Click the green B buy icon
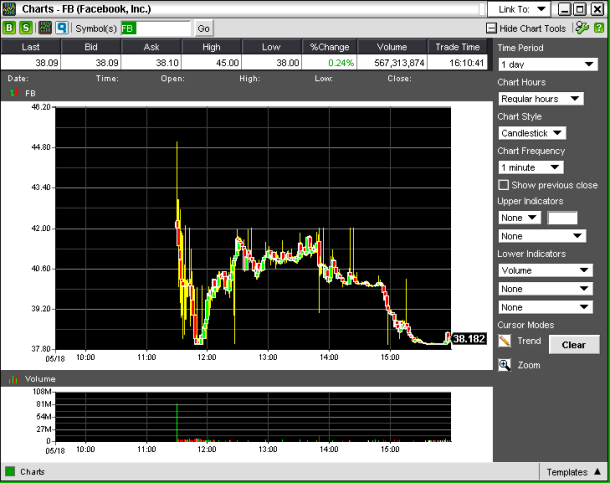The image size is (610, 483). [9, 28]
